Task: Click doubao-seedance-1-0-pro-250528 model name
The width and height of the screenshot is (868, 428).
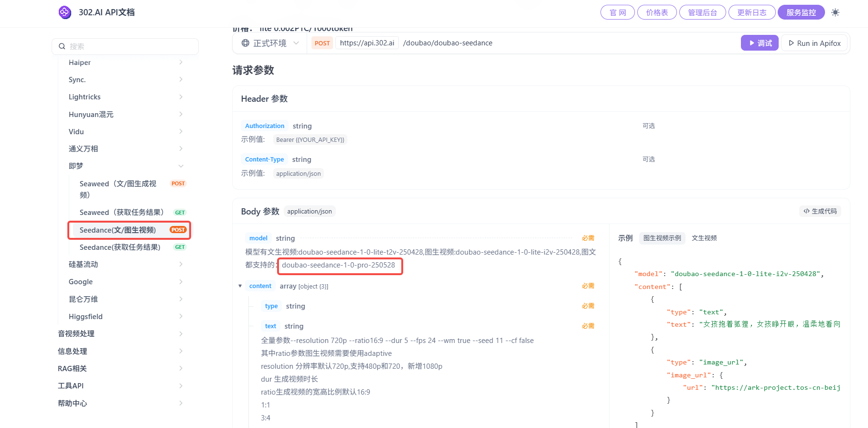Action: pos(338,265)
